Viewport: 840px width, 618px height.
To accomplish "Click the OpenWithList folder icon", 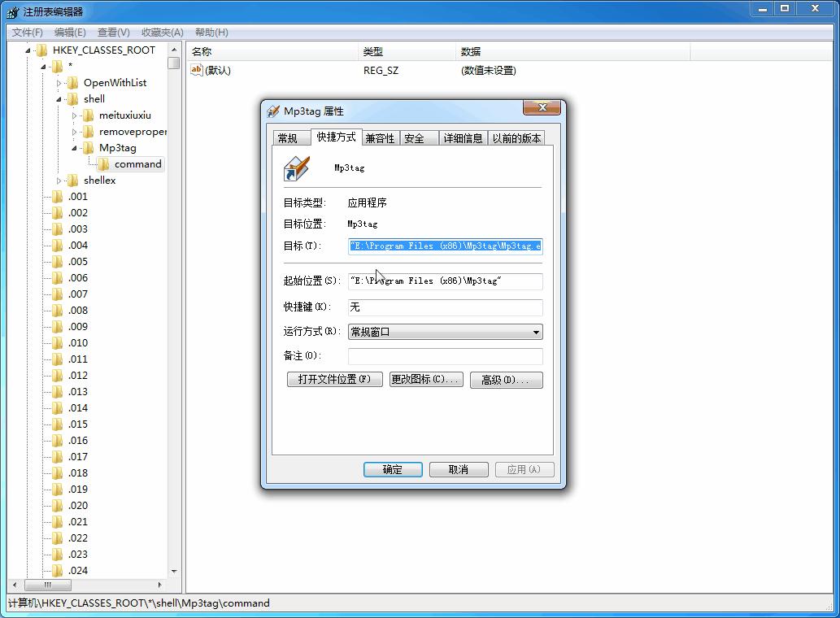I will tap(73, 83).
